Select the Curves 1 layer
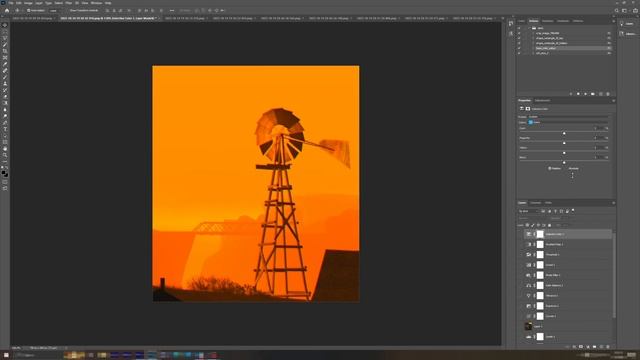Image resolution: width=640 pixels, height=360 pixels. click(x=569, y=316)
